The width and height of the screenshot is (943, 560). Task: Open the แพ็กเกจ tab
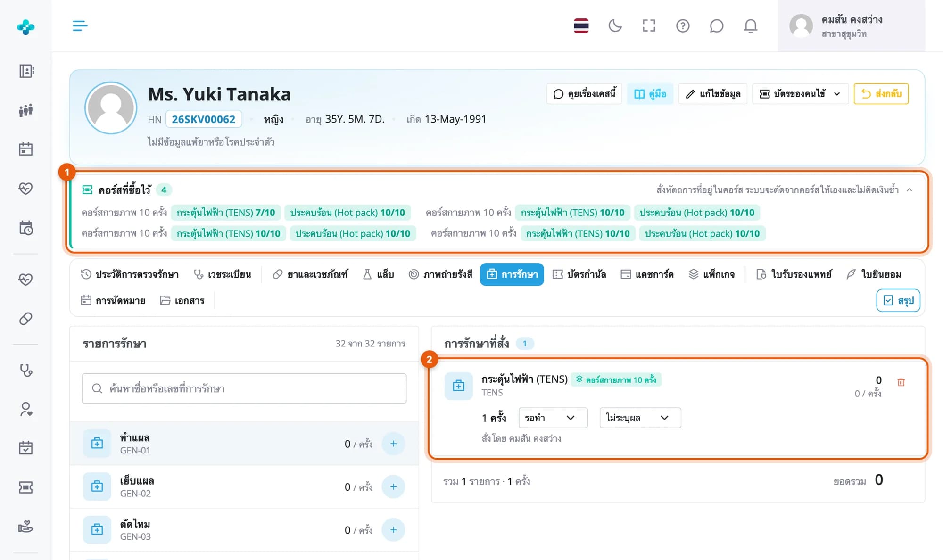(711, 274)
